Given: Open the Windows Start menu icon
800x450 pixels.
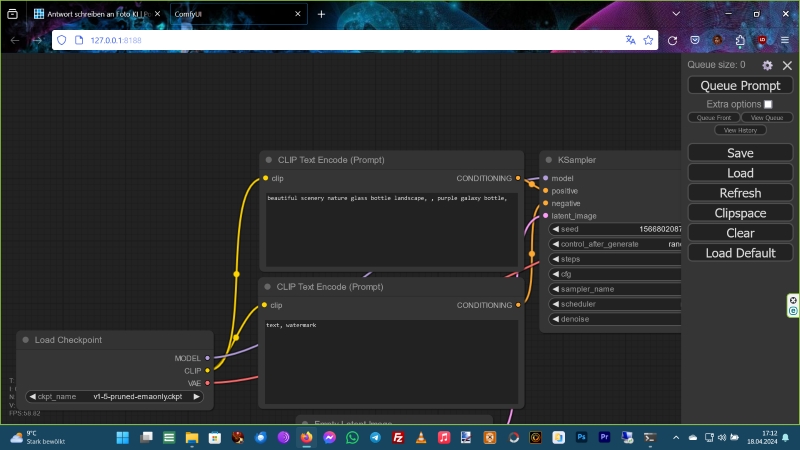Looking at the screenshot, I should click(x=123, y=438).
